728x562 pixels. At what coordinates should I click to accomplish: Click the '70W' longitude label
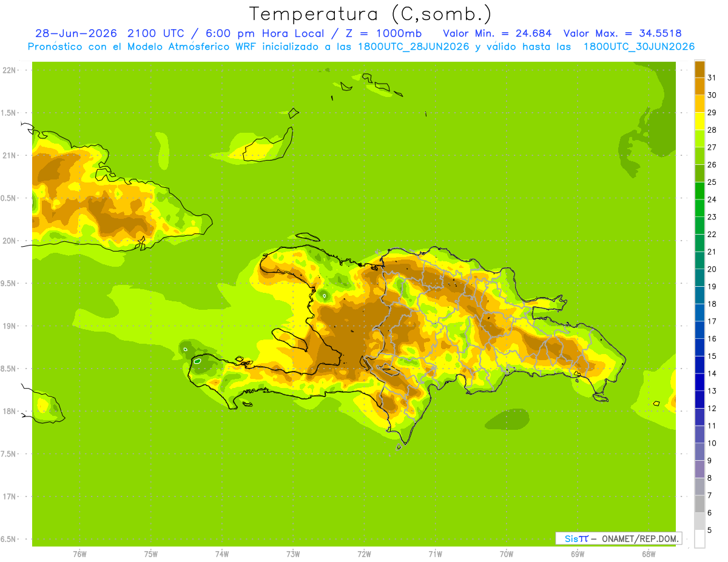click(507, 554)
